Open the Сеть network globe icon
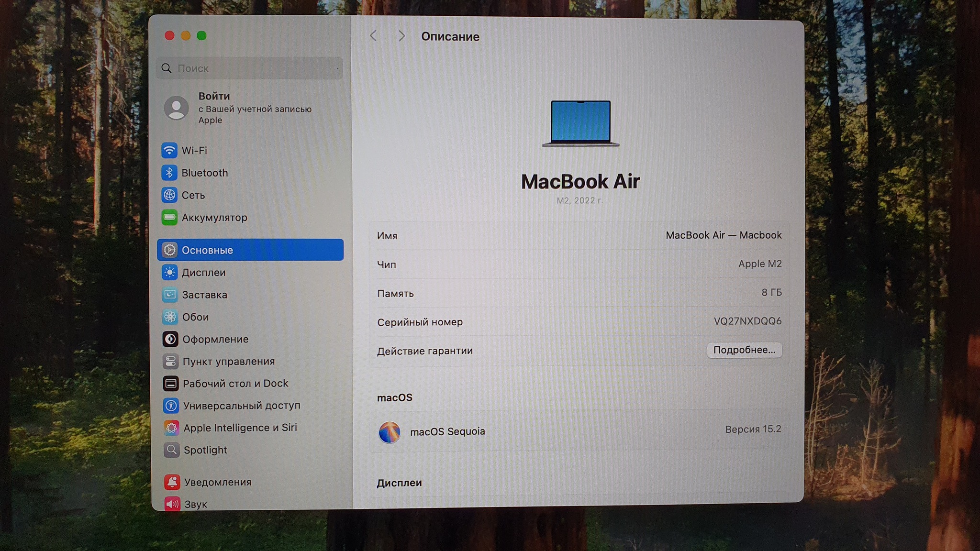 point(169,195)
